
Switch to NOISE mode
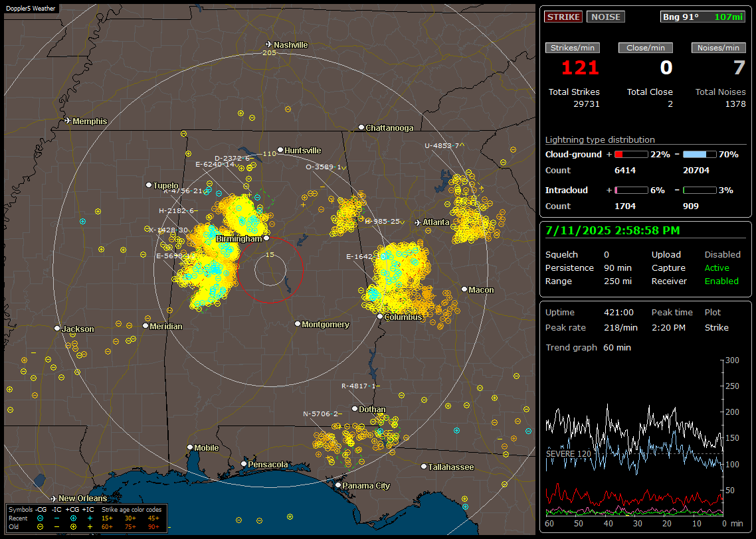click(606, 17)
